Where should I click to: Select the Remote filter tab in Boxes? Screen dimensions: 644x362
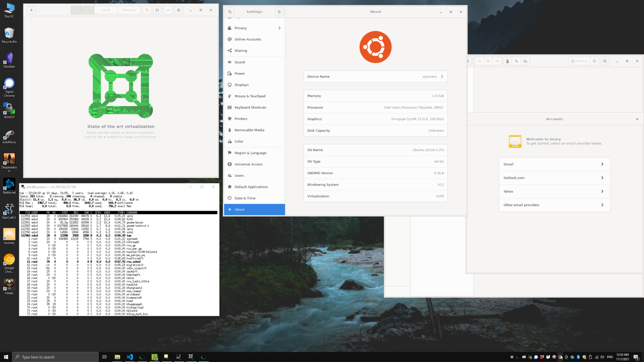[x=129, y=10]
